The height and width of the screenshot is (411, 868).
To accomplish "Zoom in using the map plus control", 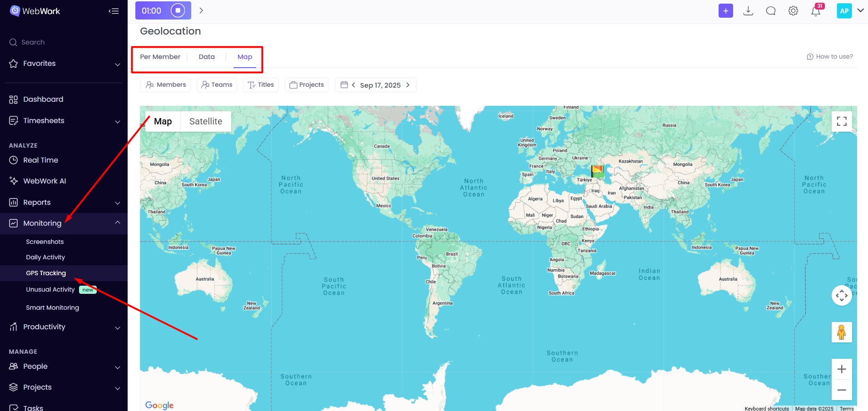I will click(x=842, y=369).
